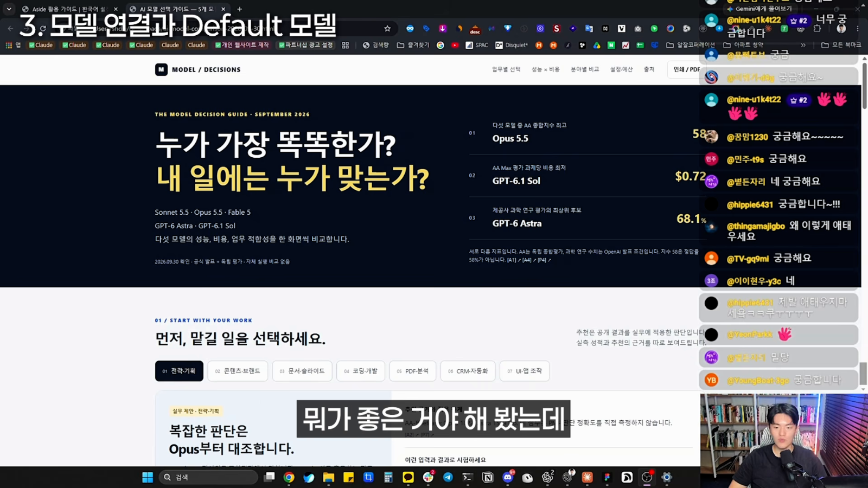Open the 개인 웹사이트 제작 bookmark
The width and height of the screenshot is (868, 488).
pos(242,45)
